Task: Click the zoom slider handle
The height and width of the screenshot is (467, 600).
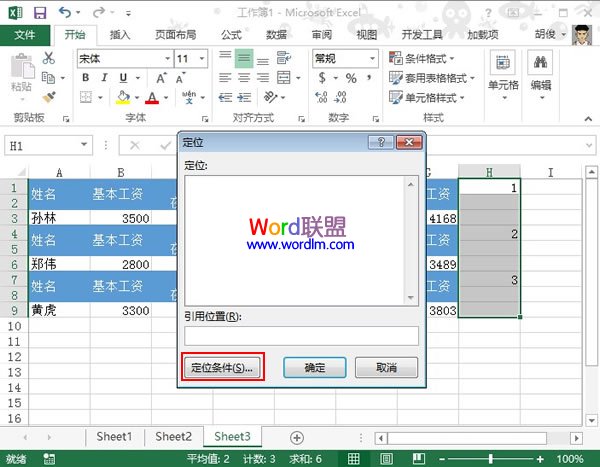Action: (491, 458)
